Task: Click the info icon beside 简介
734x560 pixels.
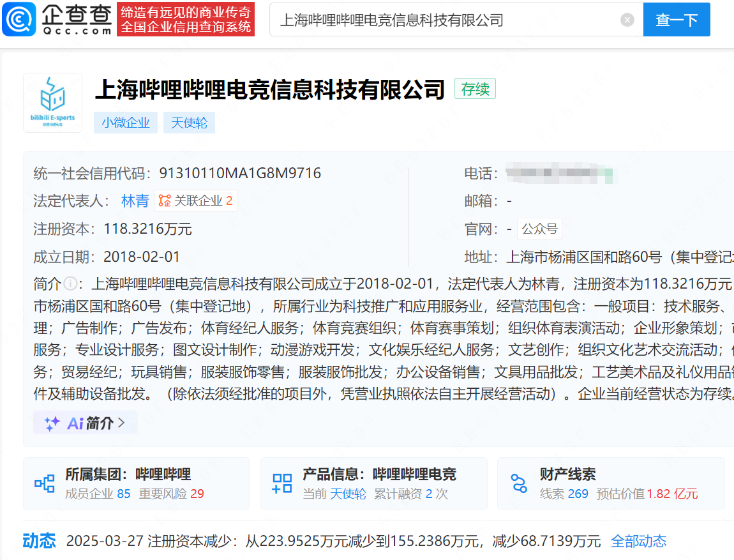Action: click(x=70, y=283)
